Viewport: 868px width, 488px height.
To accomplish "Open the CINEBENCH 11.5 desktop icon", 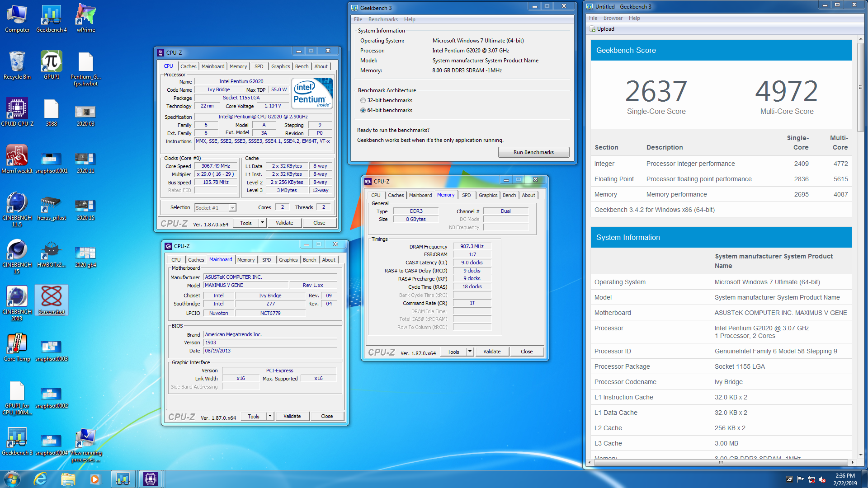I will [17, 209].
